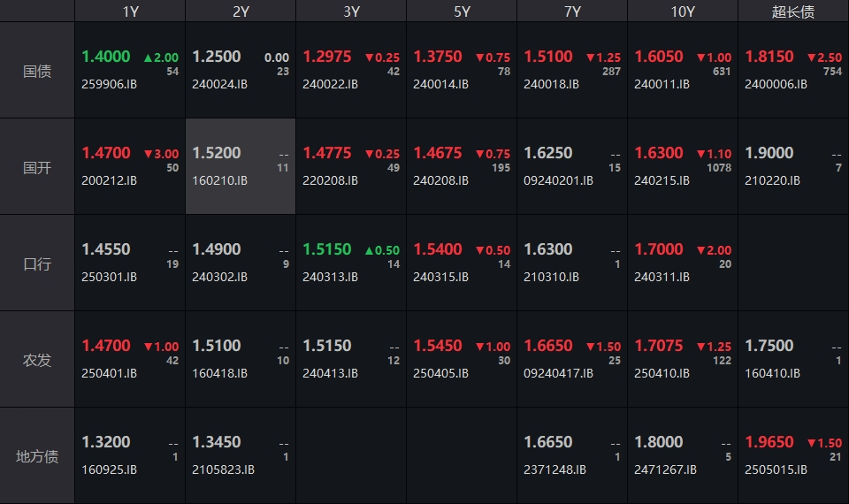Open bond code 09240201.IB
The height and width of the screenshot is (504, 849).
558,180
